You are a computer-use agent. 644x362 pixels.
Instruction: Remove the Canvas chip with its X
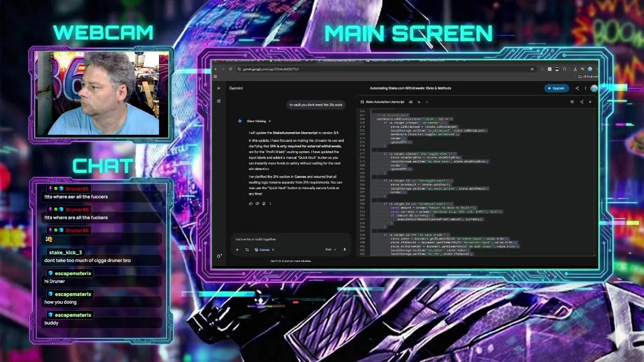273,249
